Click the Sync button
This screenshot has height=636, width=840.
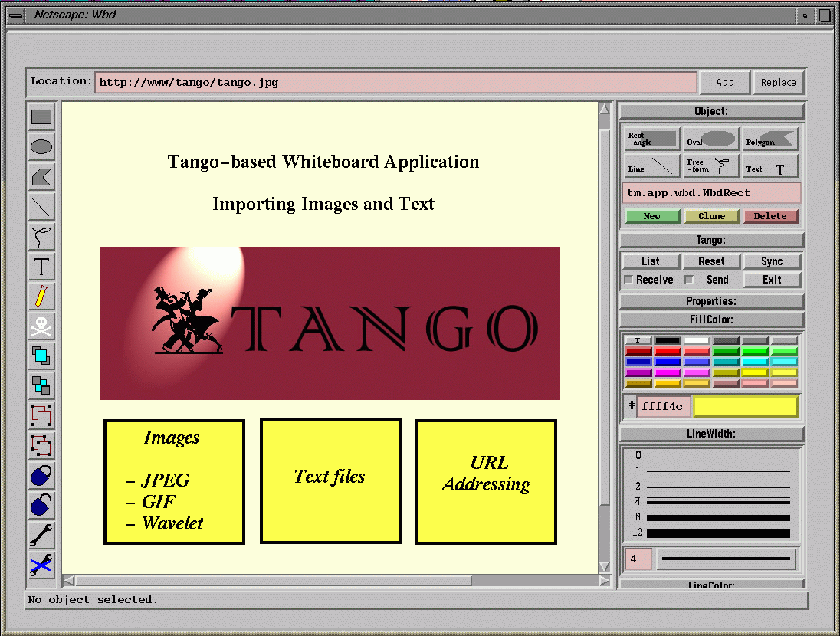click(x=772, y=261)
